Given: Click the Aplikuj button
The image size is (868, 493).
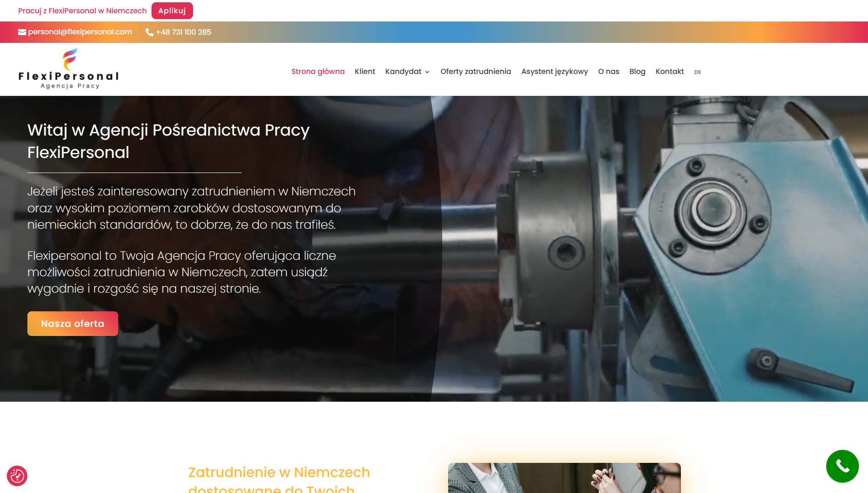Looking at the screenshot, I should click(x=172, y=10).
